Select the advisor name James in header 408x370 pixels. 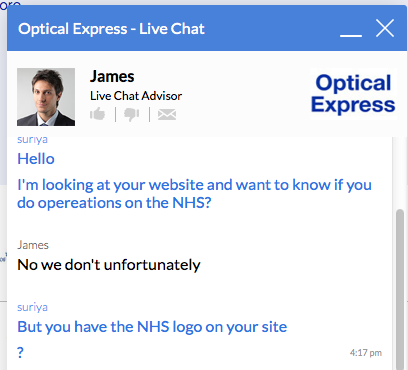[x=112, y=77]
